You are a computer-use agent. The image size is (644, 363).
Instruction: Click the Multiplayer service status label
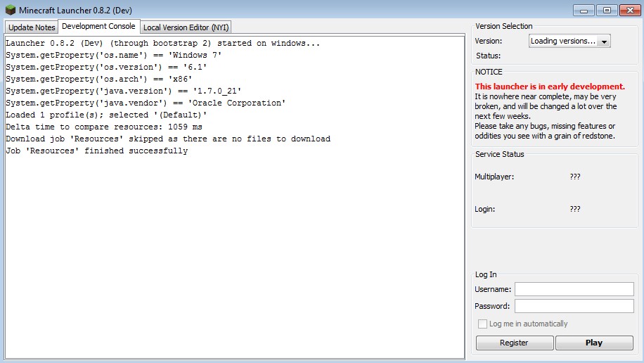click(494, 177)
